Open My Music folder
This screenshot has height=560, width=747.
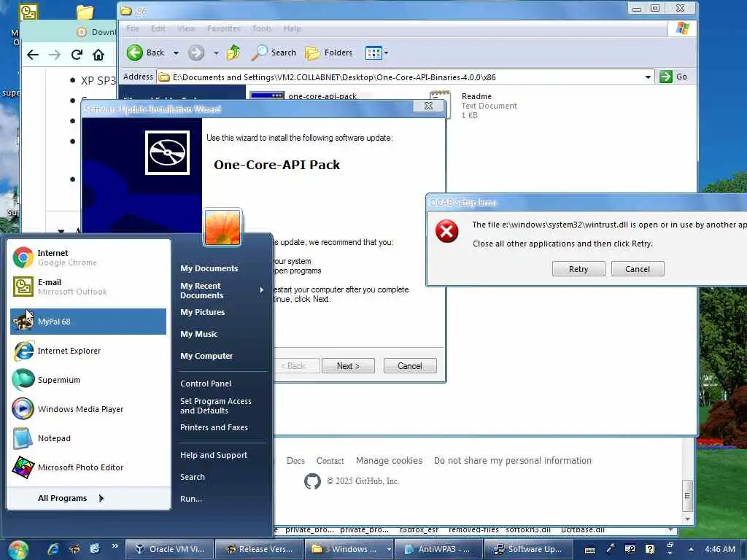click(x=198, y=334)
